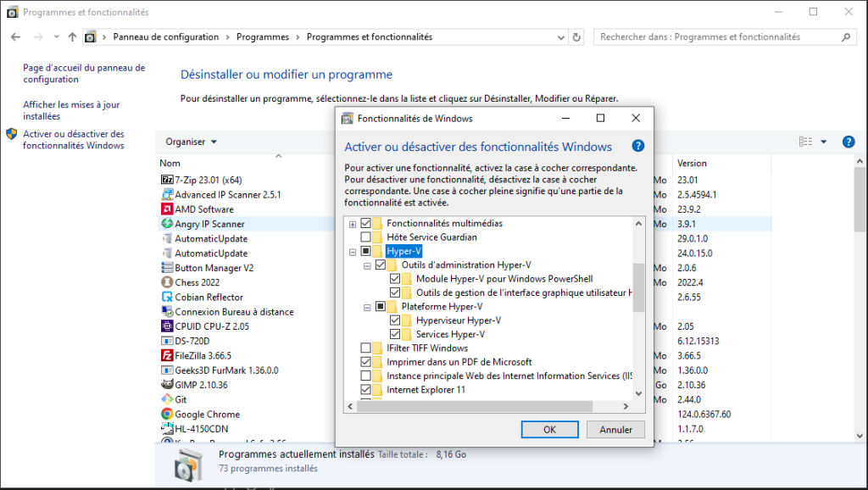Viewport: 868px width, 490px height.
Task: Select the DS-720D icon
Action: point(167,341)
